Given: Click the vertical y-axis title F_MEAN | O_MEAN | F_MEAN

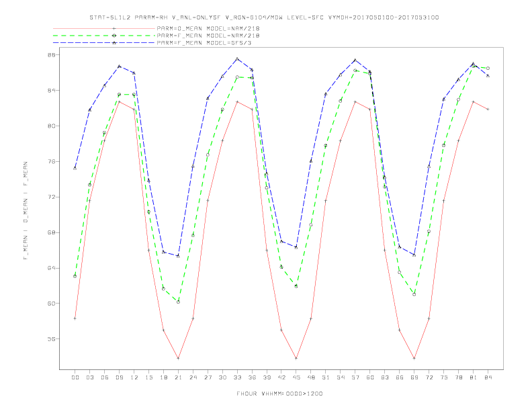Looking at the screenshot, I should coord(26,211).
